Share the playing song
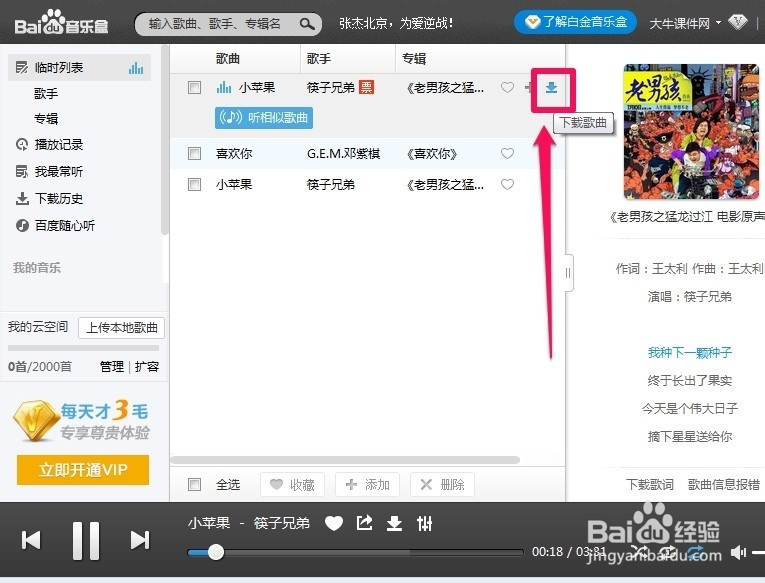The width and height of the screenshot is (765, 583). pos(364,523)
